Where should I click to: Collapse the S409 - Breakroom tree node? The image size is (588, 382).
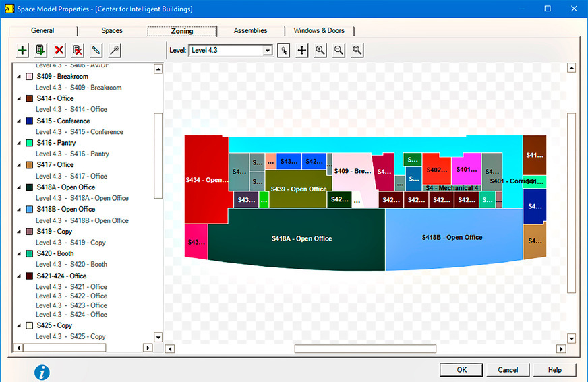(19, 77)
